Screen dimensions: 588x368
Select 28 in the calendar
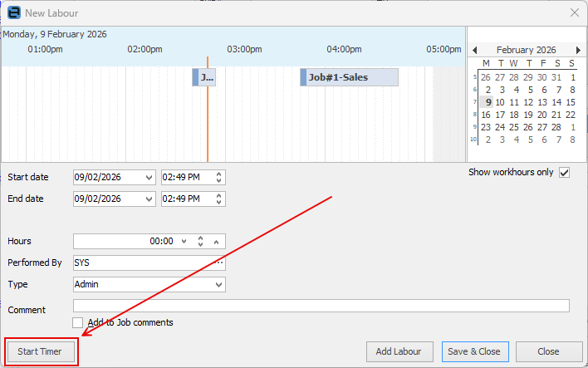(x=556, y=127)
